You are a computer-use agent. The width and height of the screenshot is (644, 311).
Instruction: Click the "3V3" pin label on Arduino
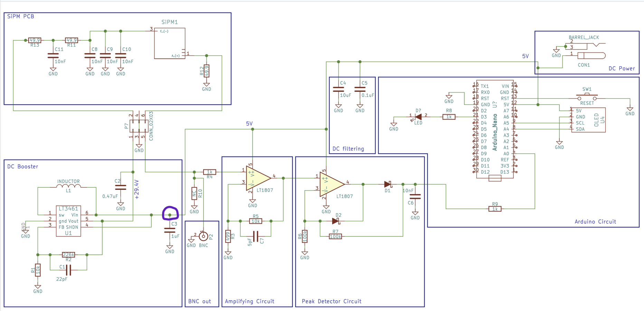pyautogui.click(x=505, y=166)
